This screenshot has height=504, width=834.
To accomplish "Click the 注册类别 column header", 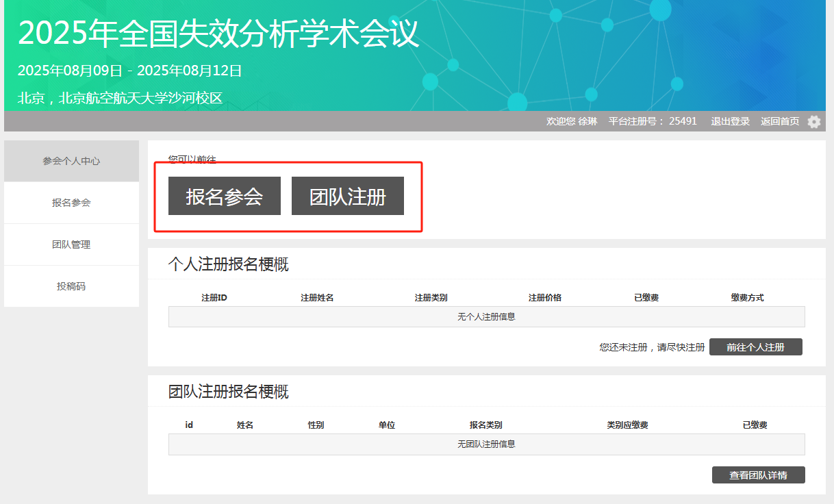I will tap(431, 298).
